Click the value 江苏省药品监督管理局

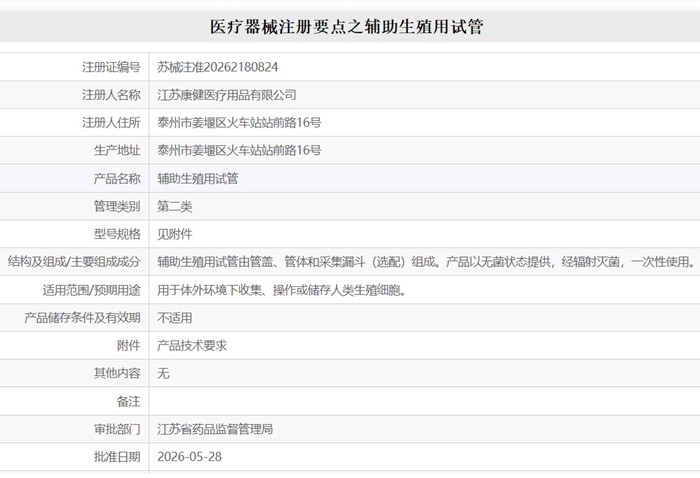(x=215, y=429)
